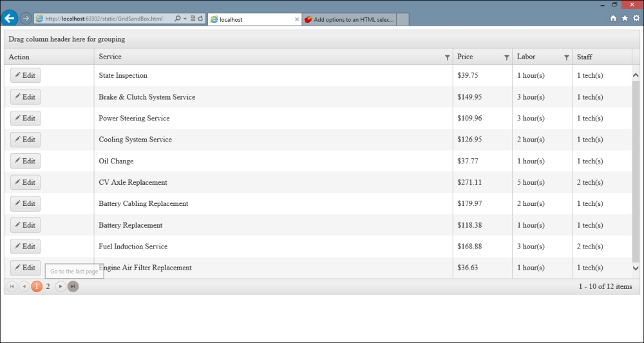The height and width of the screenshot is (343, 644).
Task: Refresh the page with the reload icon
Action: pyautogui.click(x=200, y=19)
